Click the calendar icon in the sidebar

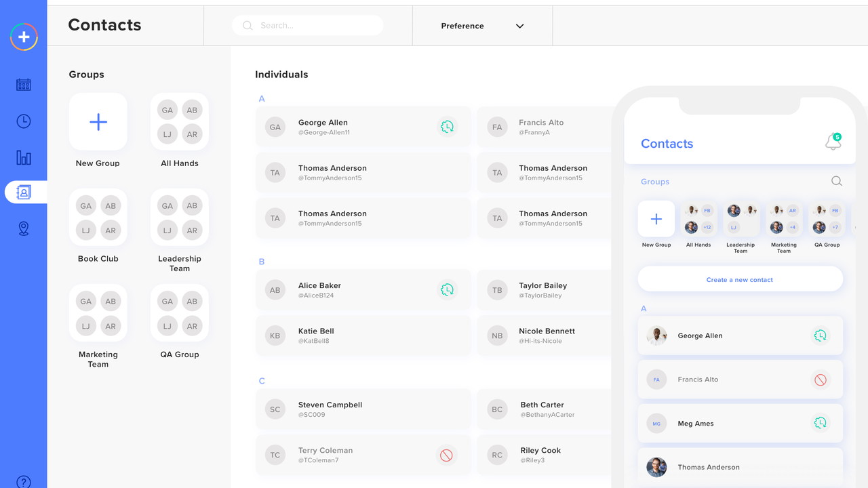(24, 85)
